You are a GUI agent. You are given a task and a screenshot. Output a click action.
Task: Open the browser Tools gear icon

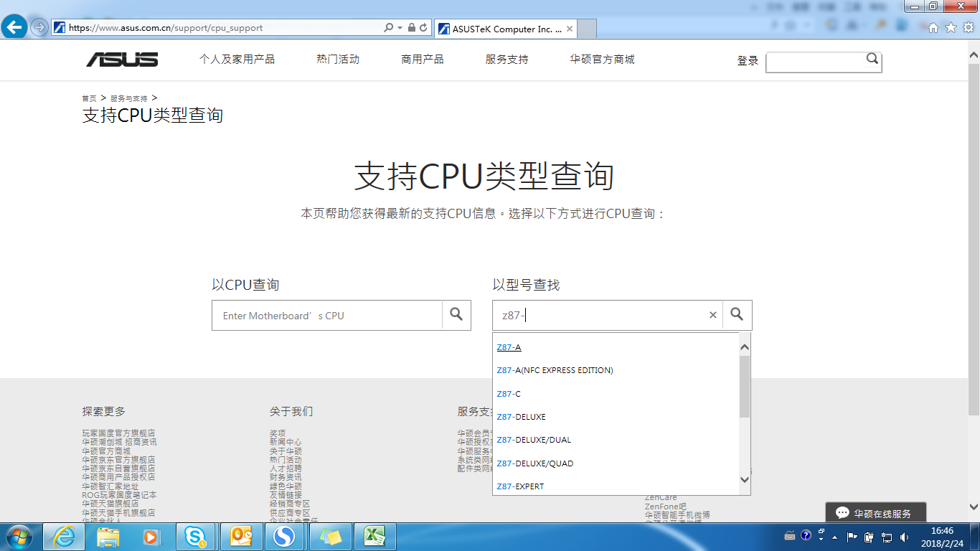pos(968,28)
